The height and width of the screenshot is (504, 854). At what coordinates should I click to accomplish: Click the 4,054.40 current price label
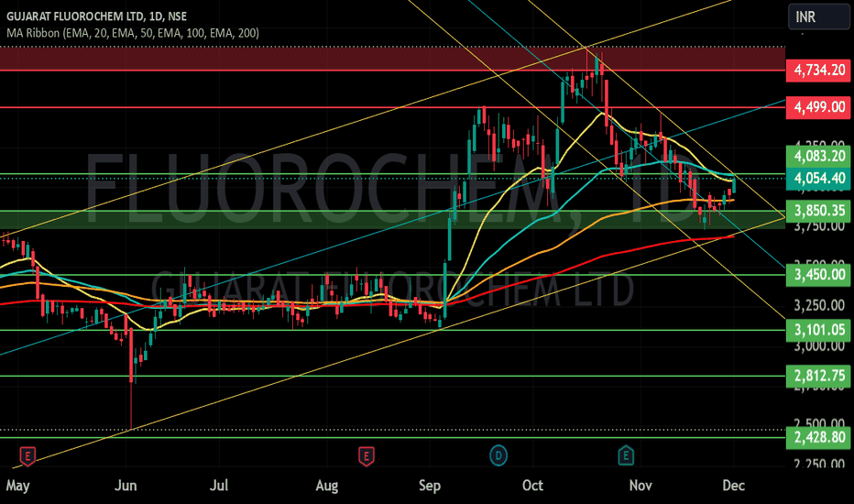[818, 179]
